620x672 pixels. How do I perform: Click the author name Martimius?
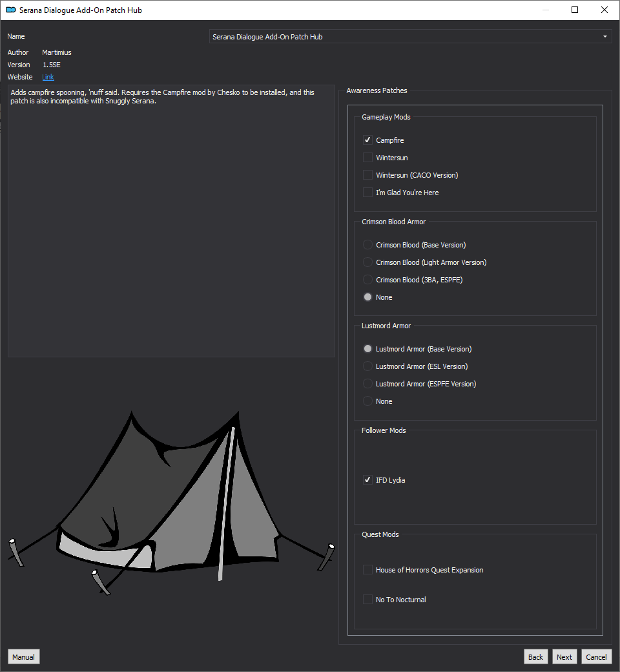[57, 52]
